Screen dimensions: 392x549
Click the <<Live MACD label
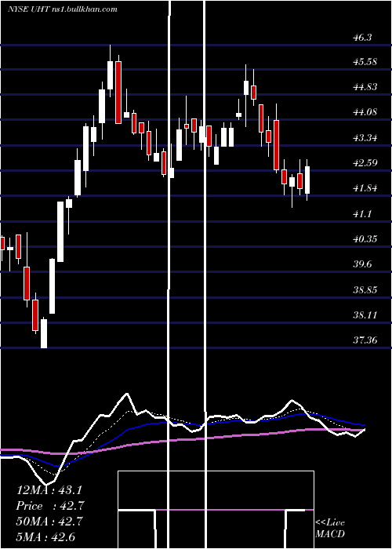click(330, 529)
